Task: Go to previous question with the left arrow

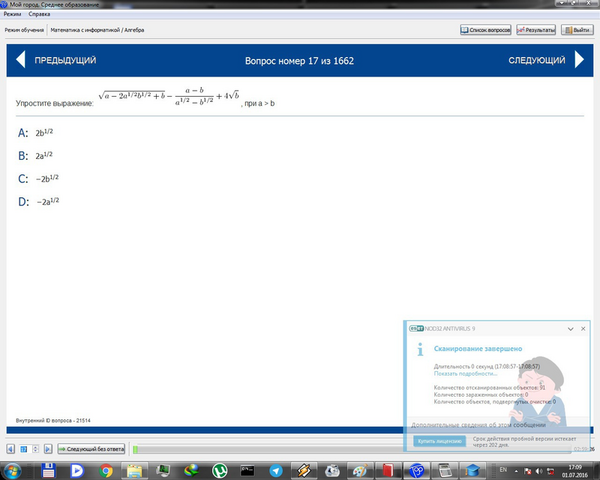Action: click(21, 60)
